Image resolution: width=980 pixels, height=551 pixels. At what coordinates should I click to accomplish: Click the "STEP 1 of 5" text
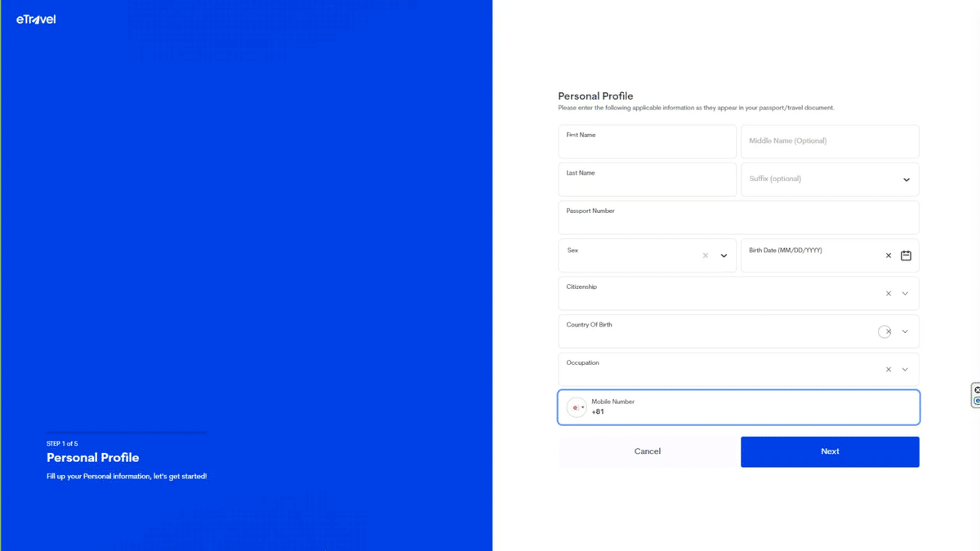[x=62, y=444]
